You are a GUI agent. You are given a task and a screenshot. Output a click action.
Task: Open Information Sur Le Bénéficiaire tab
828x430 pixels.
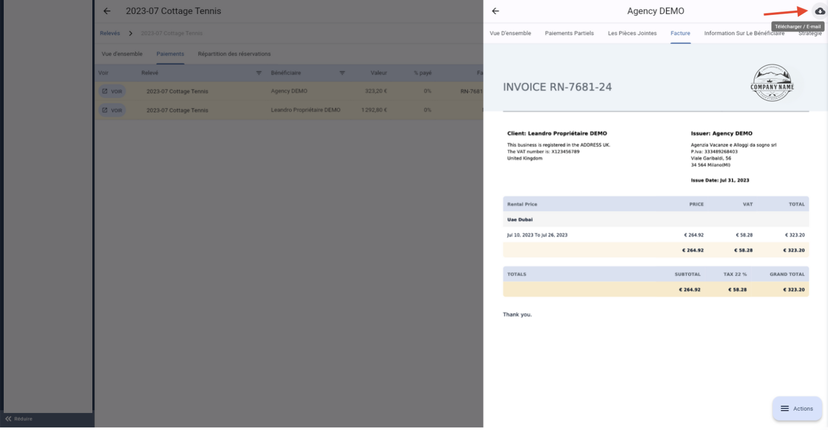744,33
